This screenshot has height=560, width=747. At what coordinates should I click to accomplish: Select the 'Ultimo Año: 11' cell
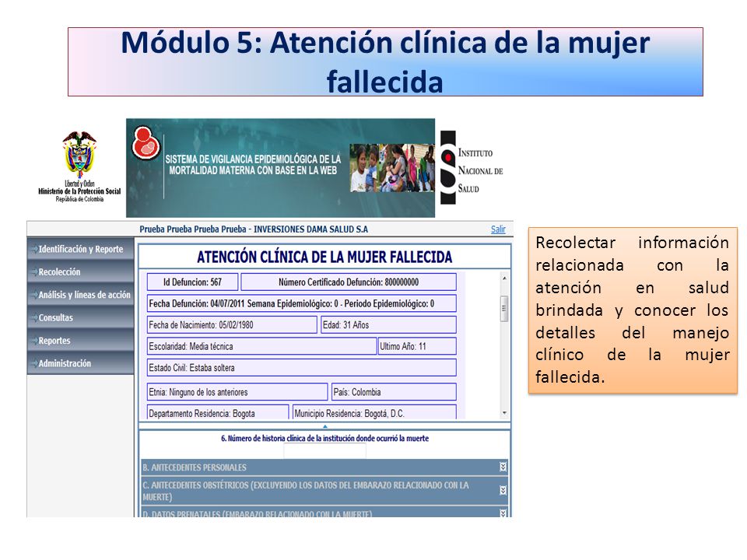(x=417, y=346)
